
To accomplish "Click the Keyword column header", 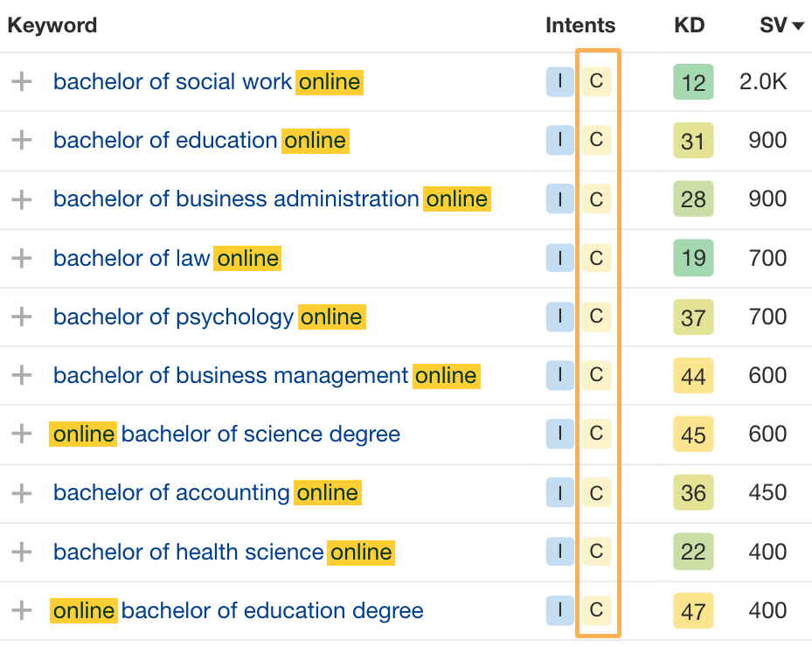I will [52, 25].
